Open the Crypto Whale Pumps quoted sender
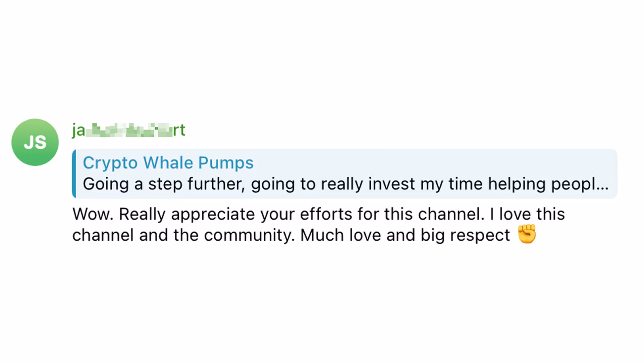The height and width of the screenshot is (362, 644). click(168, 163)
